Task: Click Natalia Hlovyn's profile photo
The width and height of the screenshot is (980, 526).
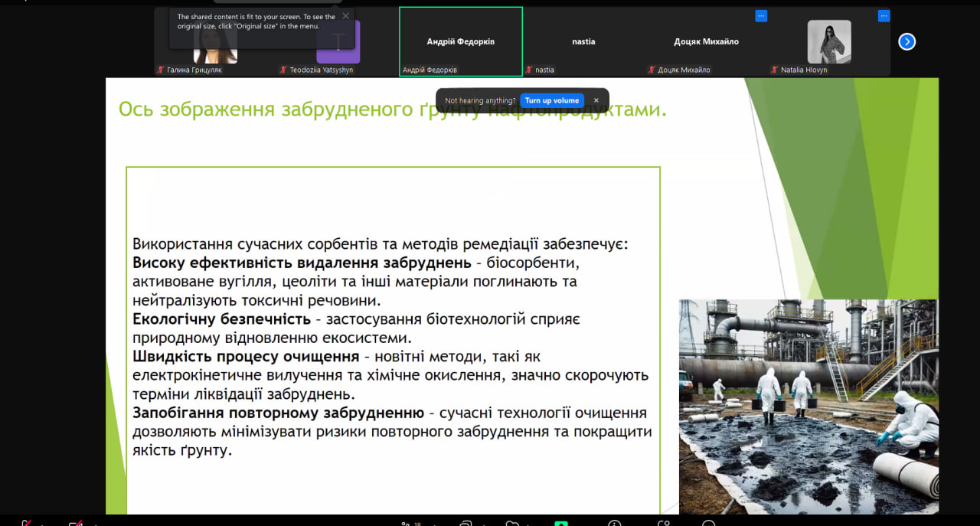Action: click(x=829, y=41)
